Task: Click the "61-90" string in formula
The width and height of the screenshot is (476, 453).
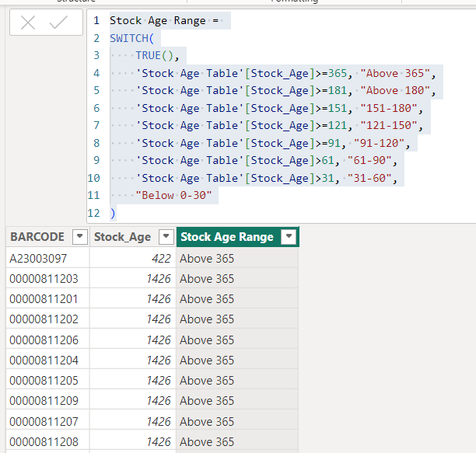Action: pyautogui.click(x=369, y=160)
